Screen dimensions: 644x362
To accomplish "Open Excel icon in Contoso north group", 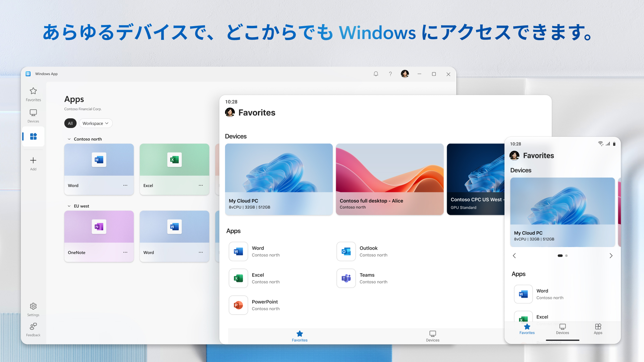I will 174,160.
